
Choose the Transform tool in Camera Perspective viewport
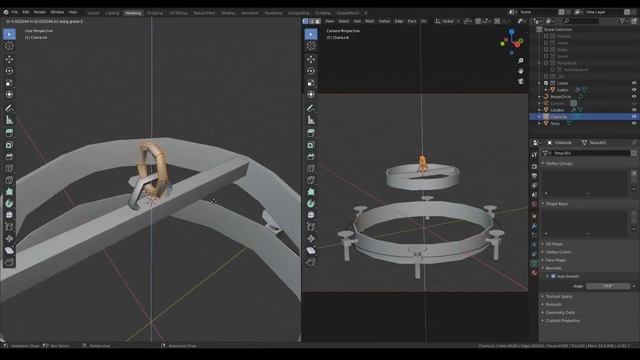tap(311, 95)
